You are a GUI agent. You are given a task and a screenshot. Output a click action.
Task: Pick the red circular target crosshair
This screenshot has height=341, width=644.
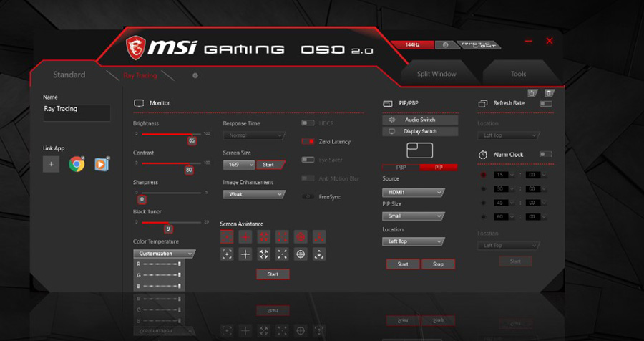(x=301, y=236)
